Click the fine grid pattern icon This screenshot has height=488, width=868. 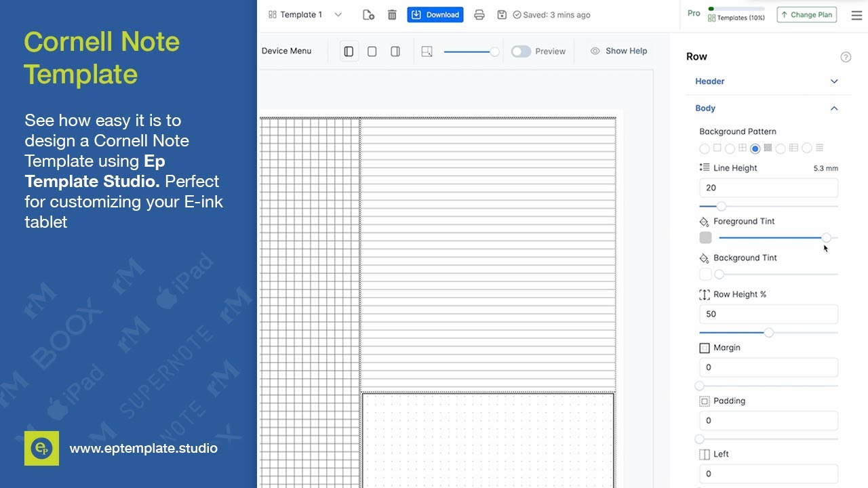pos(768,147)
